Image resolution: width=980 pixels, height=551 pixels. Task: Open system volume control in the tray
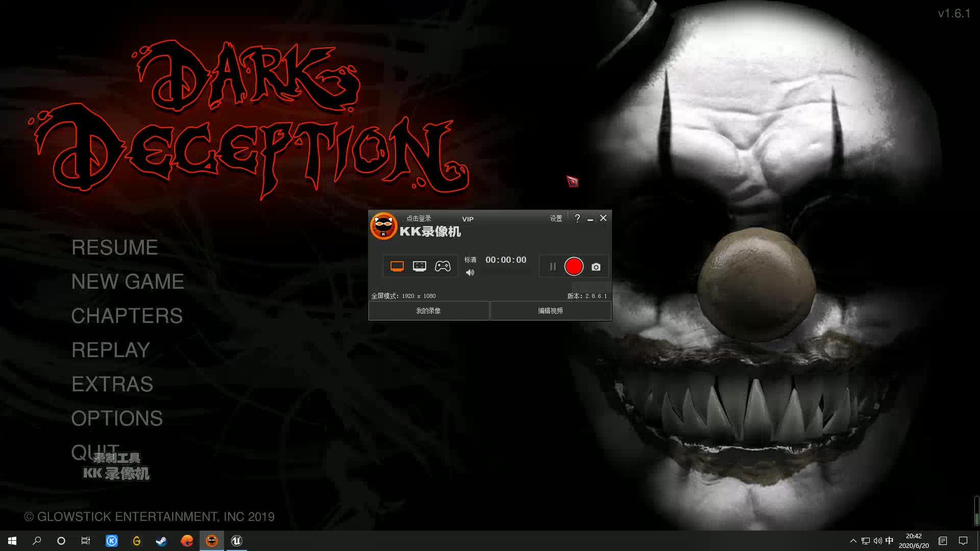(x=877, y=541)
